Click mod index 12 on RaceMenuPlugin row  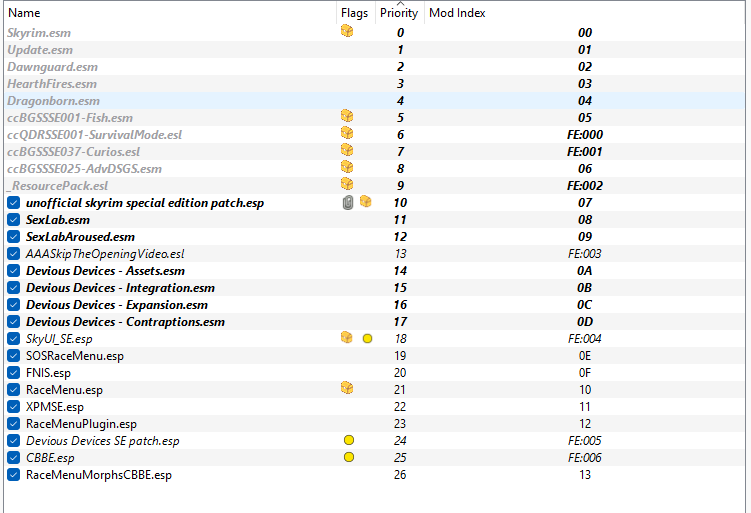coord(585,424)
